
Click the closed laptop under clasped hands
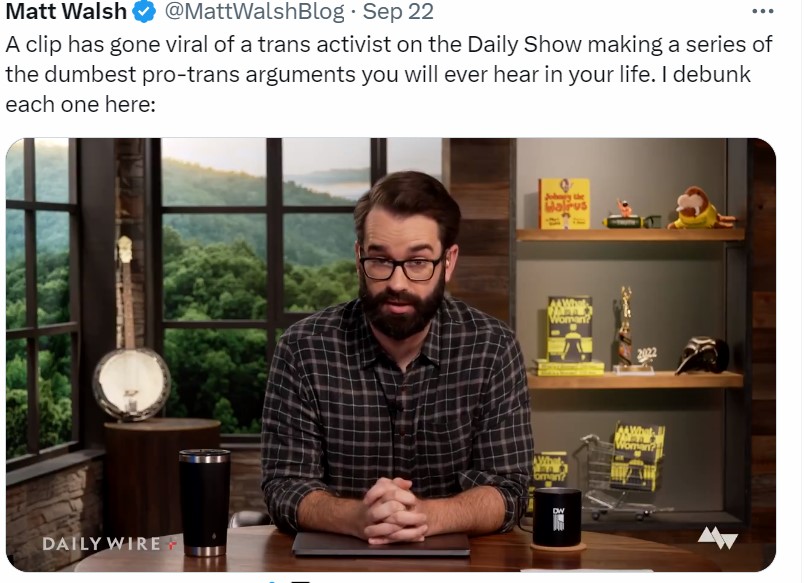click(381, 544)
